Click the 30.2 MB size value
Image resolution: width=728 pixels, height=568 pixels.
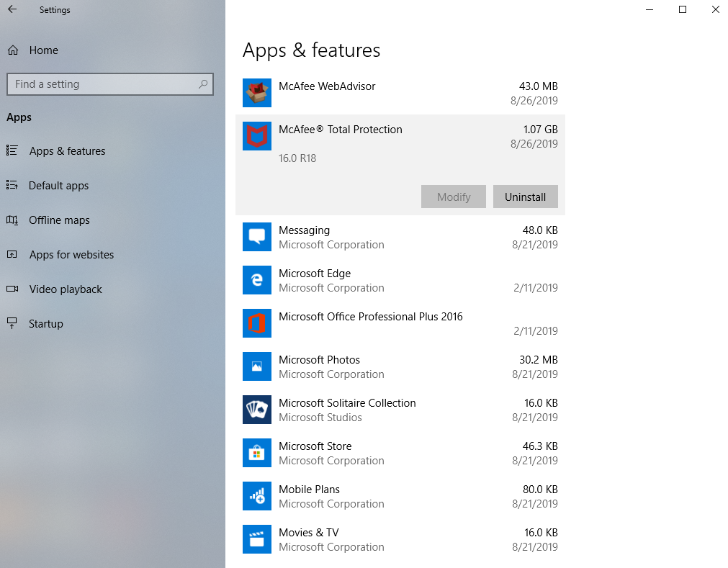click(x=539, y=360)
